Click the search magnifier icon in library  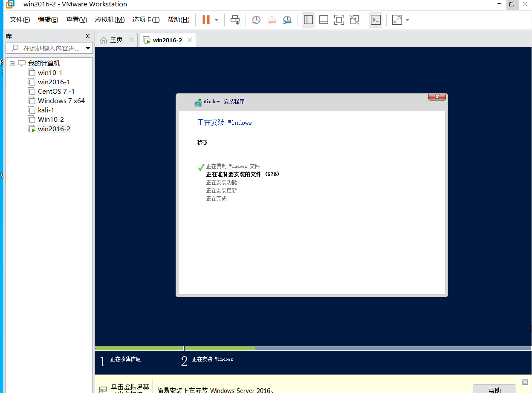tap(15, 48)
